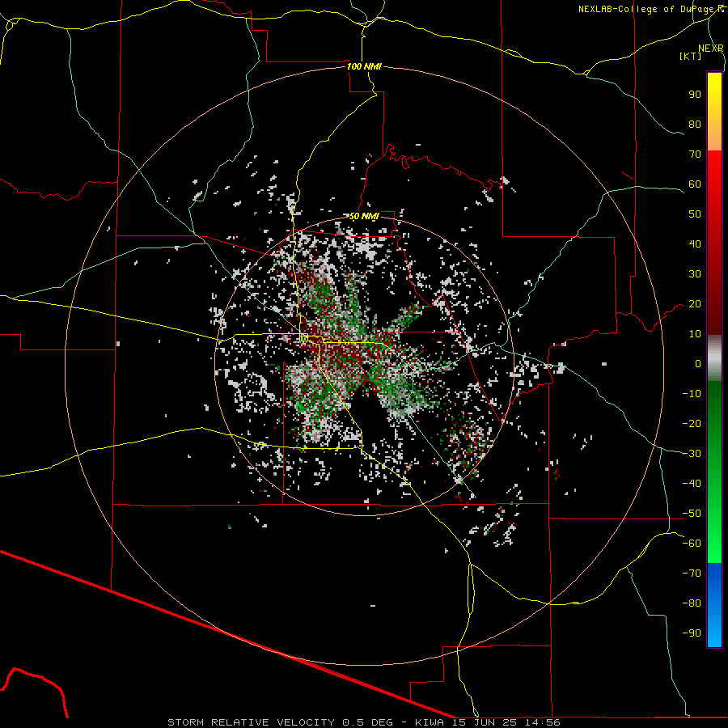Click the -90 value on the velocity legend
Image resolution: width=728 pixels, height=728 pixels.
692,633
